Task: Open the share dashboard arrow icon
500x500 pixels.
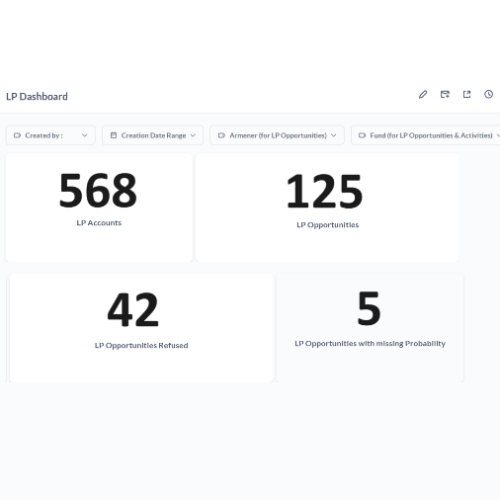Action: pos(467,95)
